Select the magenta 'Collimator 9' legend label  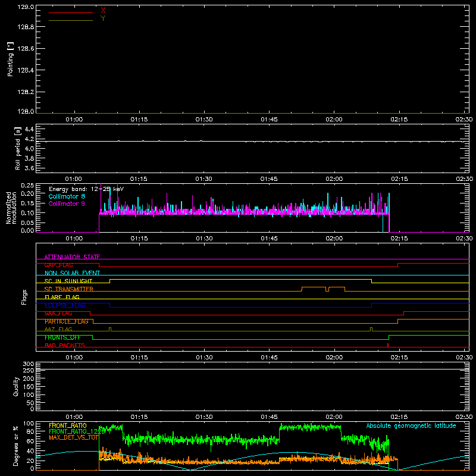point(67,203)
